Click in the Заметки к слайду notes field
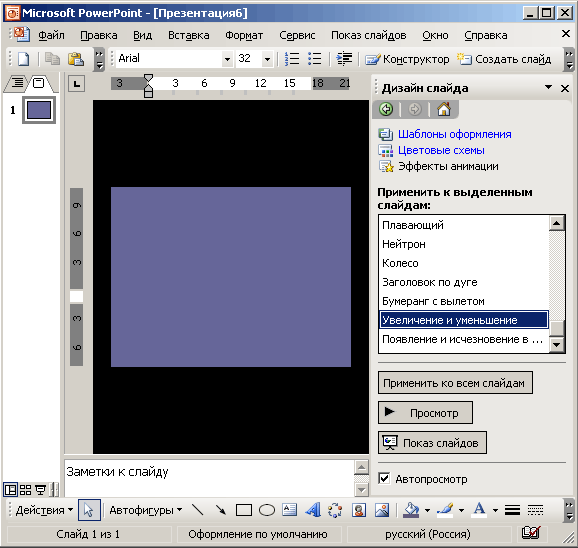The image size is (578, 548). 209,478
